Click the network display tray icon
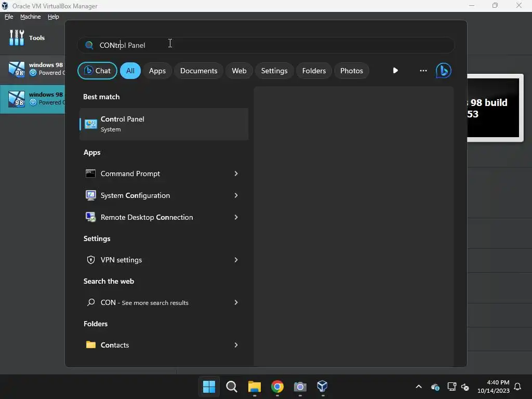 (451, 387)
